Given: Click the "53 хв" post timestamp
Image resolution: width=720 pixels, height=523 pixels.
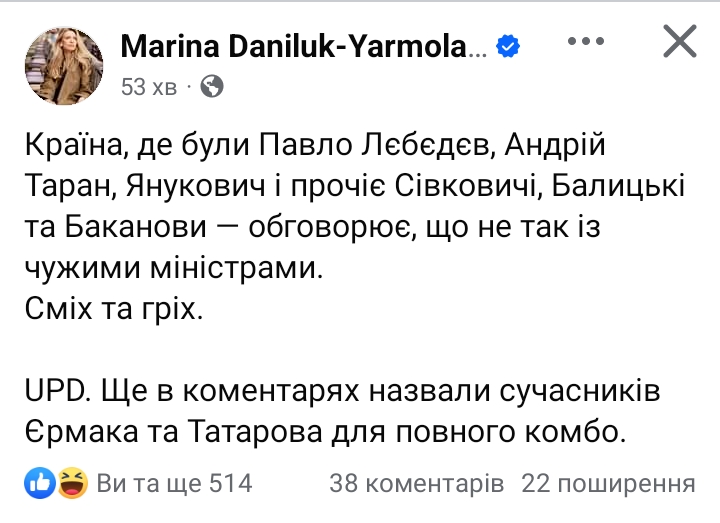Looking at the screenshot, I should [149, 87].
